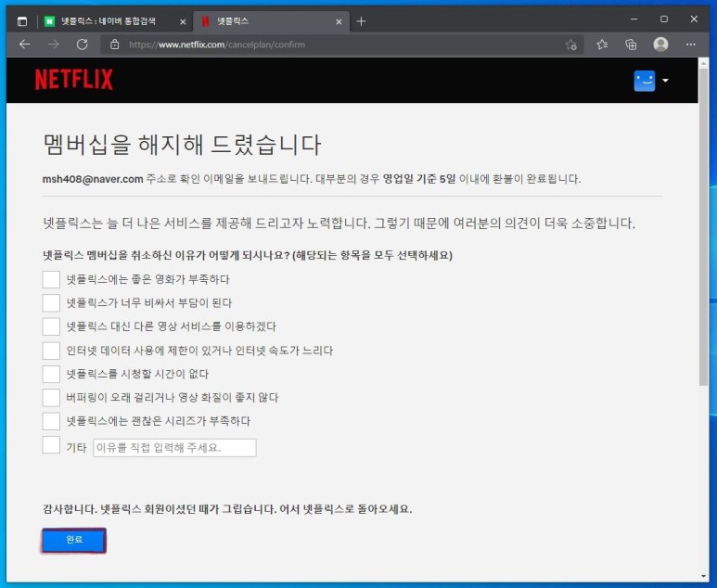717x588 pixels.
Task: Check 넷플릭스 대신 다른 영상 서비스를 이용하겠다
Action: (x=51, y=326)
